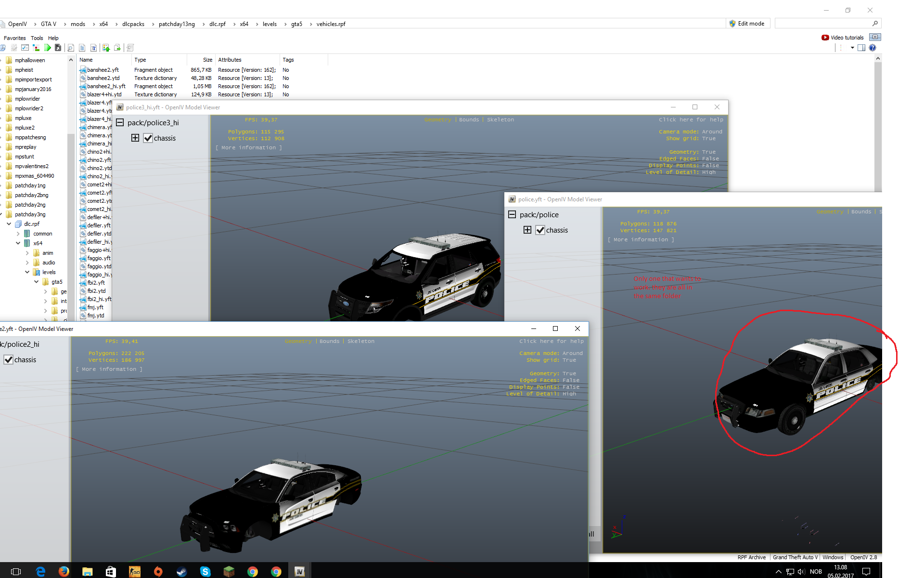Screen dimensions: 924x578
Task: Click the green up-arrow import toolbar icon
Action: pos(106,48)
